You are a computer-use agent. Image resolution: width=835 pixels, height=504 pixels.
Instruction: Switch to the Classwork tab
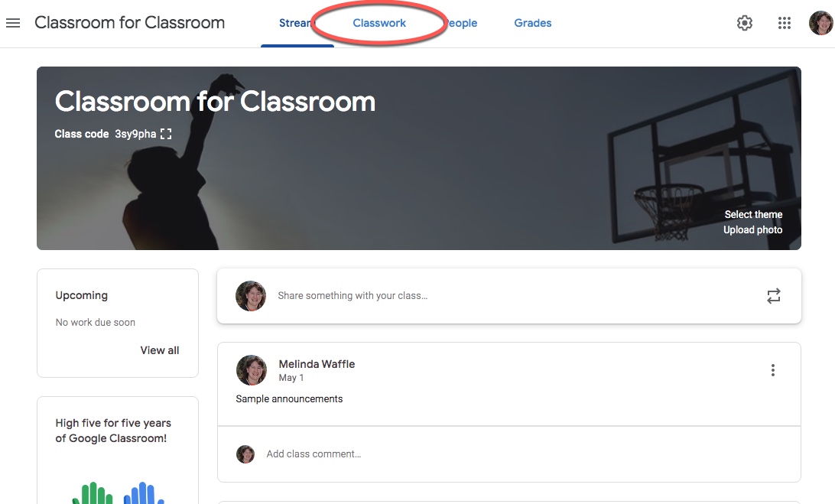[379, 23]
